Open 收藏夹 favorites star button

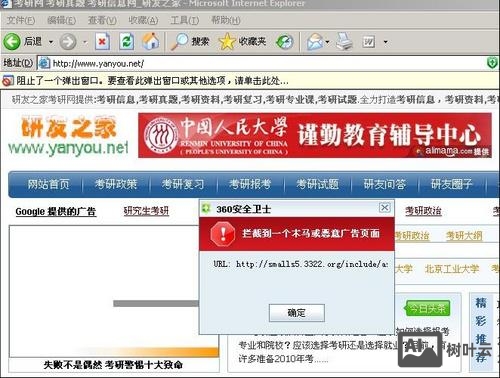pos(242,42)
